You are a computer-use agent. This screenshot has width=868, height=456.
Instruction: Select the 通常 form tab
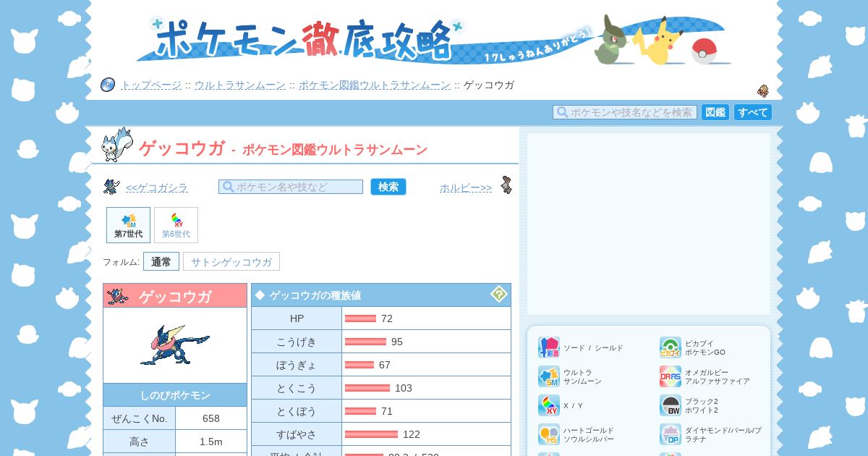point(161,261)
